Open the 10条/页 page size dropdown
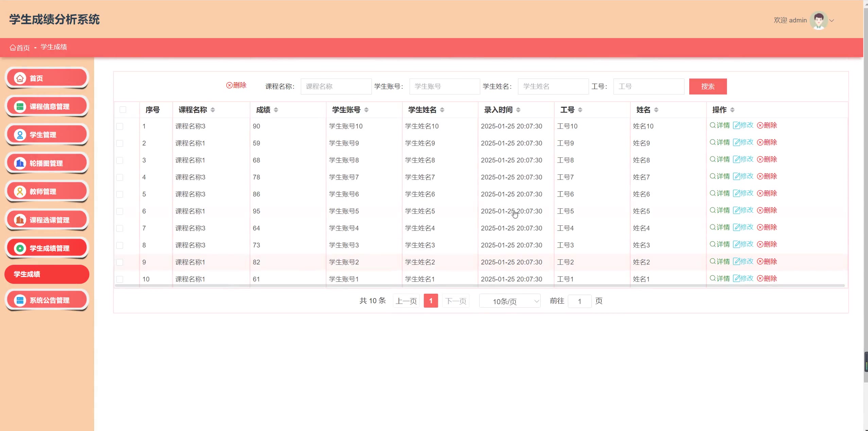 click(x=509, y=301)
